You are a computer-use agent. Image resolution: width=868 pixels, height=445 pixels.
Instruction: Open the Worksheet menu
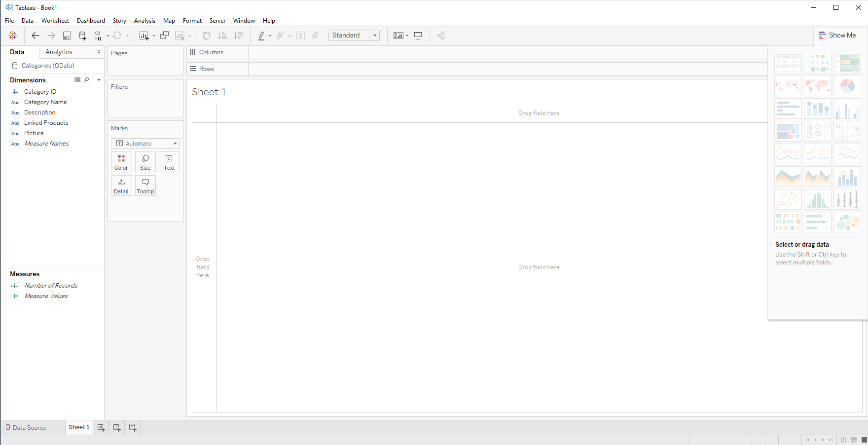coord(55,21)
